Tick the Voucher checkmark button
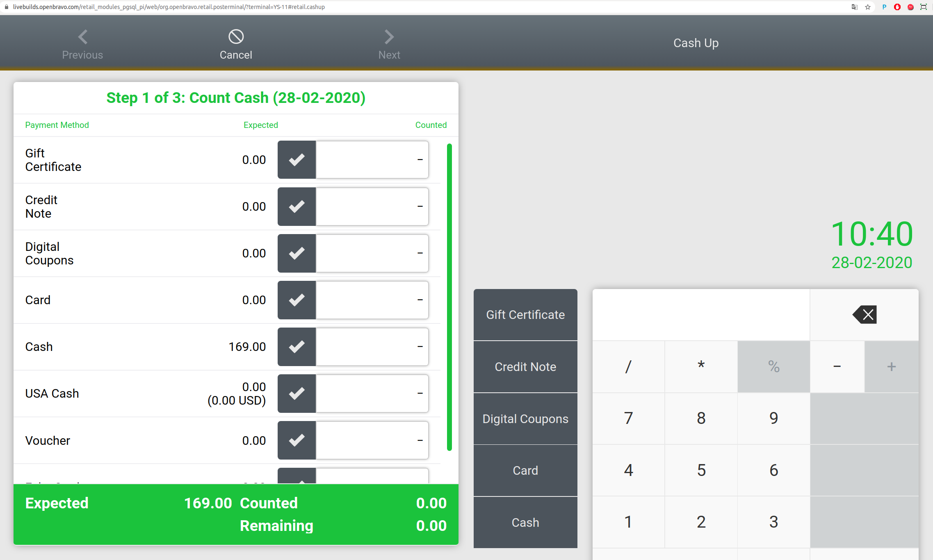The image size is (933, 560). pos(297,440)
